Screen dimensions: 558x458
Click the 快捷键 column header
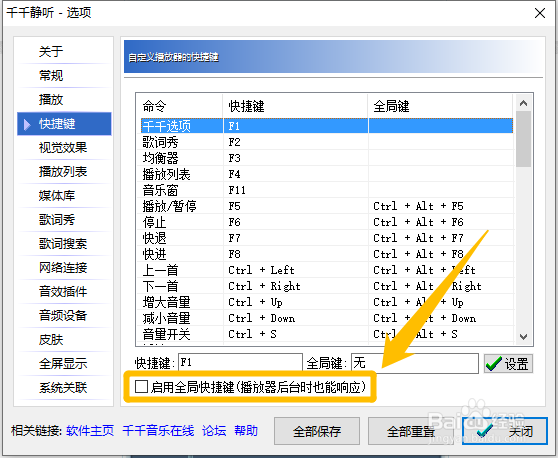295,106
